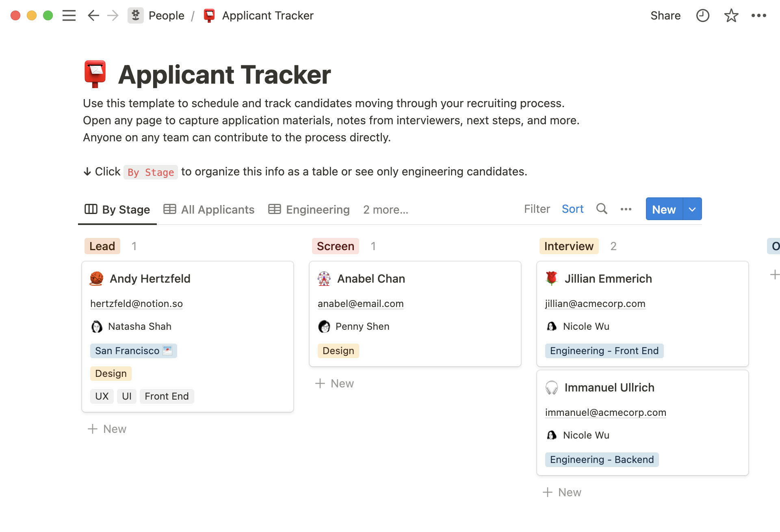Open view settings via the ellipsis near New
The height and width of the screenshot is (532, 780).
626,209
